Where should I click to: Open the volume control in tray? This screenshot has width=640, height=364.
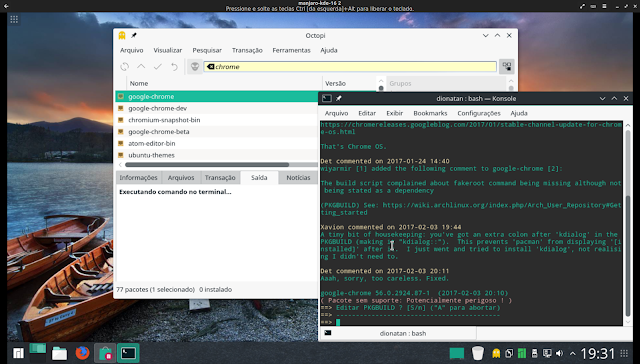pyautogui.click(x=560, y=353)
